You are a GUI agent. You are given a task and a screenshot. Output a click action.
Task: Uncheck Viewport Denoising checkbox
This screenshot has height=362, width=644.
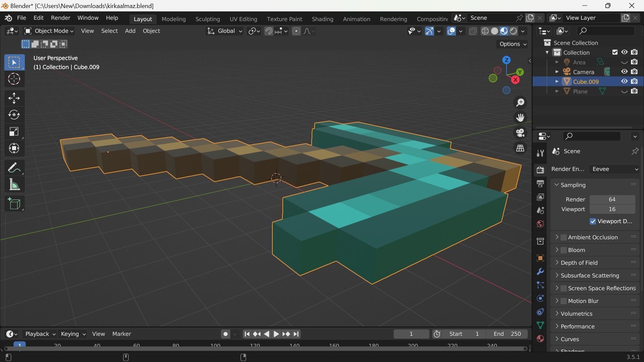pos(593,222)
